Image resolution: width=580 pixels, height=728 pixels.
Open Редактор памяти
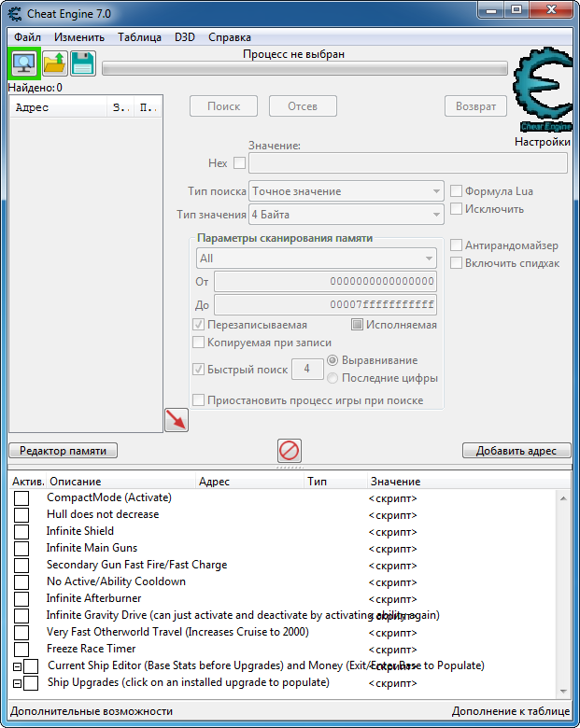pos(64,451)
